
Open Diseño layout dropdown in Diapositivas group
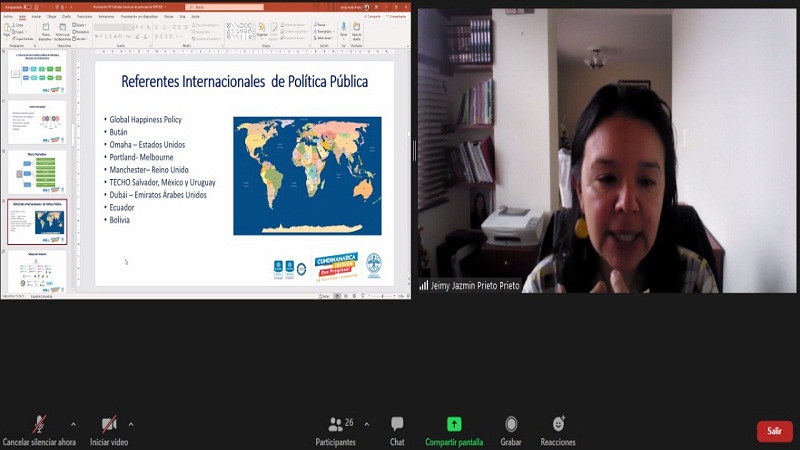[x=79, y=24]
